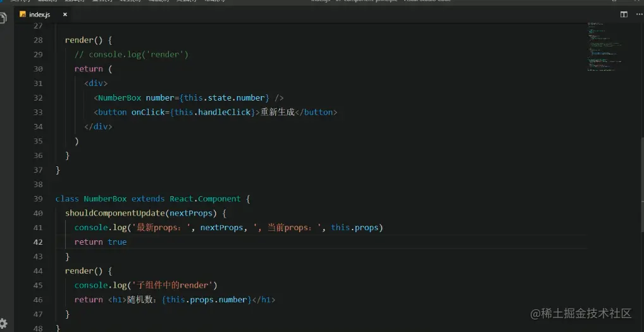Click 'this.props' at end of line 41

click(354, 228)
